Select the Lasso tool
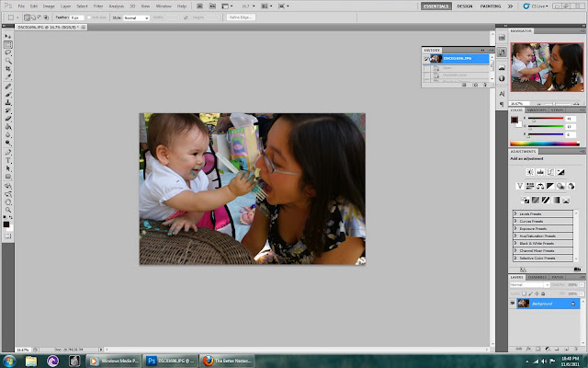588x368 pixels. click(8, 52)
